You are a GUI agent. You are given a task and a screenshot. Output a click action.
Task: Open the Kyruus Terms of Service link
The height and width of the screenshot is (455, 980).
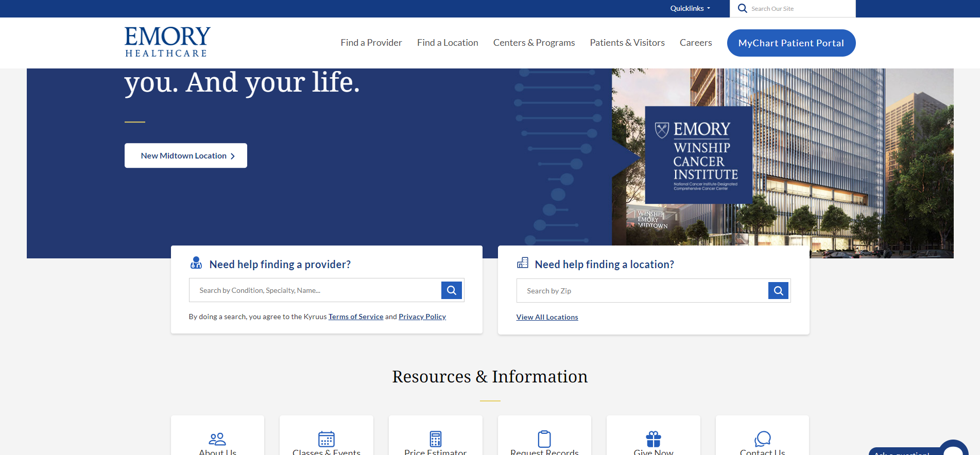coord(355,317)
